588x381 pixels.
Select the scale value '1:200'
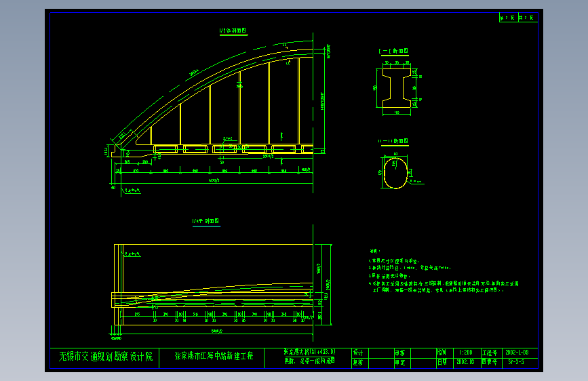tap(466, 353)
